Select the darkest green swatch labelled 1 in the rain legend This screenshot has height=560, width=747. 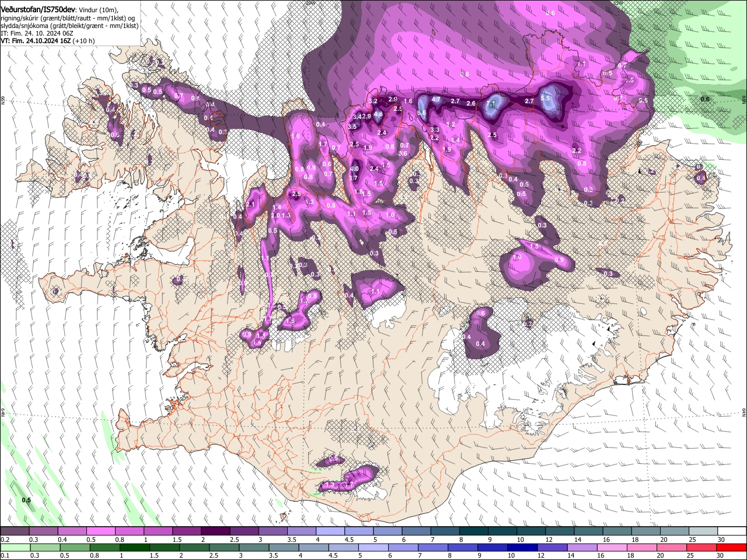(134, 548)
